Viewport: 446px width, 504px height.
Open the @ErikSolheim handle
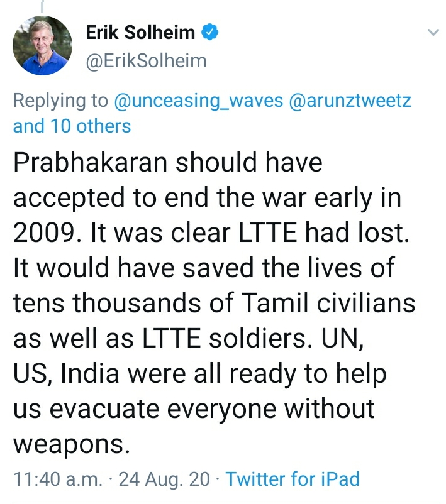click(x=145, y=61)
